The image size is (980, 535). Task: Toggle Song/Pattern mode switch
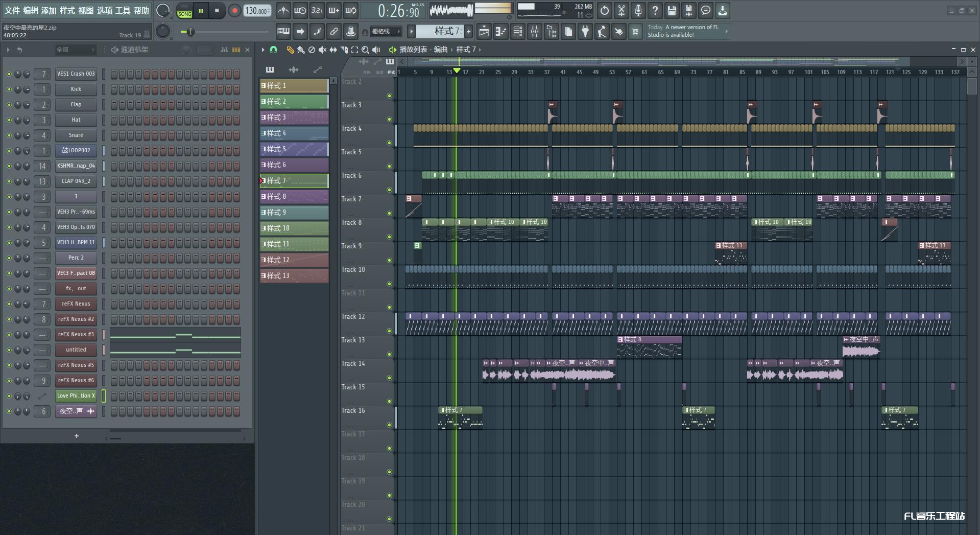pos(184,11)
